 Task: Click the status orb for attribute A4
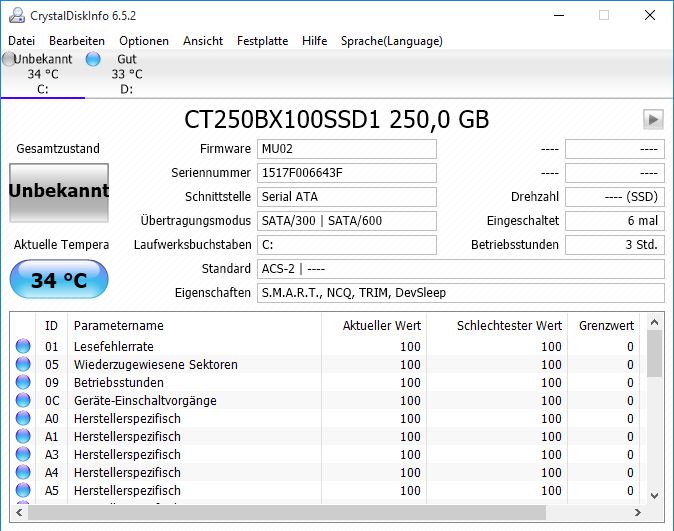pos(23,473)
